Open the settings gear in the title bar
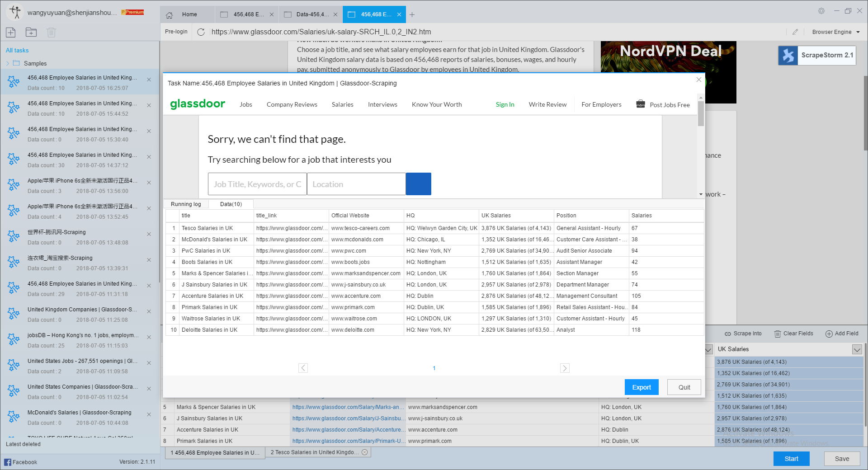This screenshot has height=470, width=868. click(821, 11)
